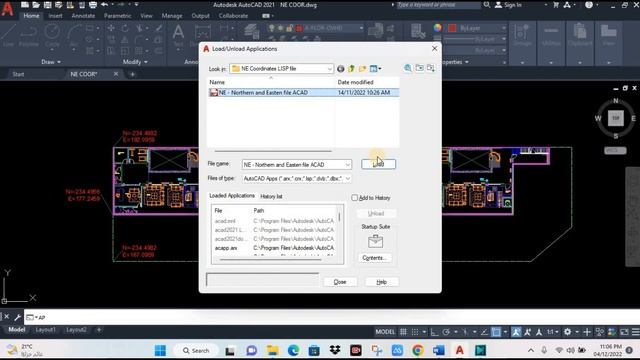Image resolution: width=640 pixels, height=360 pixels.
Task: Click the Load button
Action: (378, 164)
